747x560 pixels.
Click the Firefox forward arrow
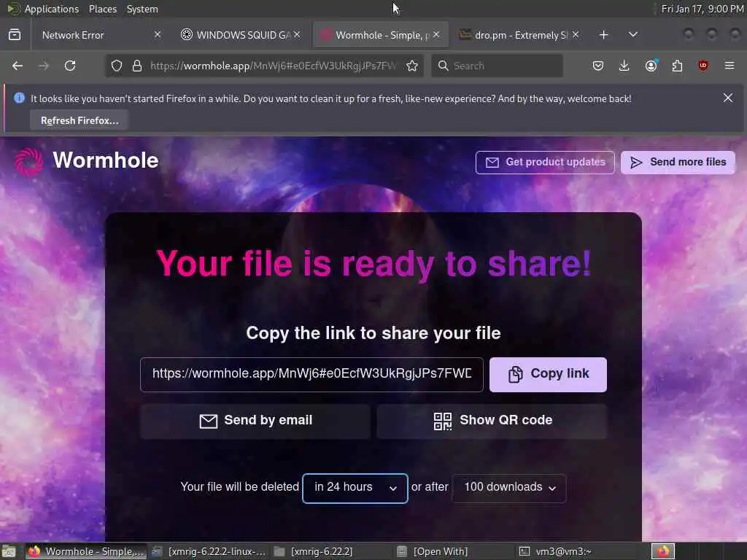click(44, 66)
